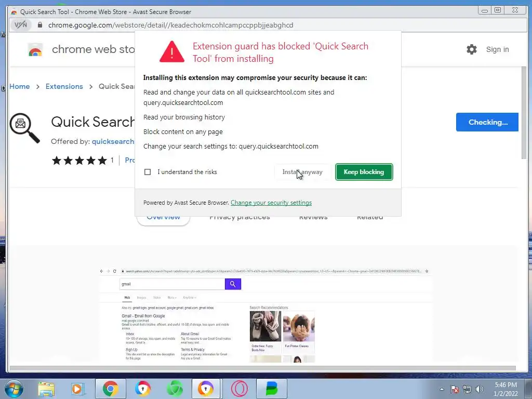Viewport: 532px width, 399px height.
Task: Click 'Read your browsing history' text
Action: (x=184, y=117)
